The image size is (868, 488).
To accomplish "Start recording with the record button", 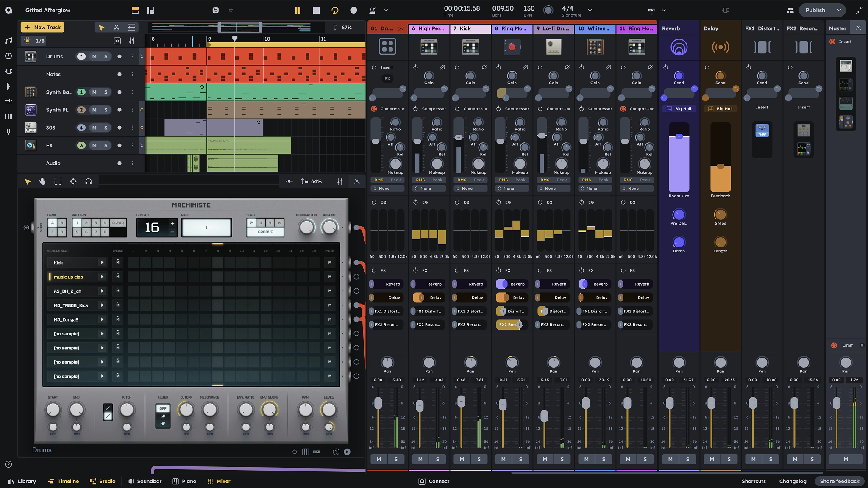I will [353, 10].
